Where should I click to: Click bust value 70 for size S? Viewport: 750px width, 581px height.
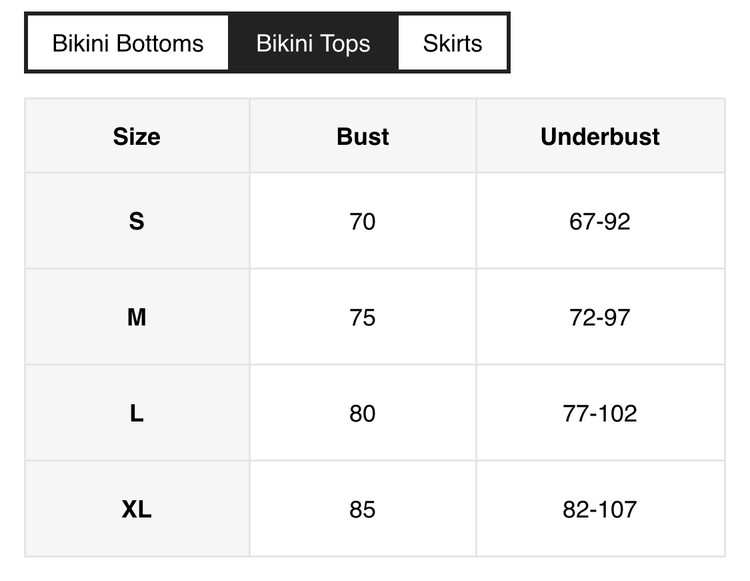click(x=363, y=221)
